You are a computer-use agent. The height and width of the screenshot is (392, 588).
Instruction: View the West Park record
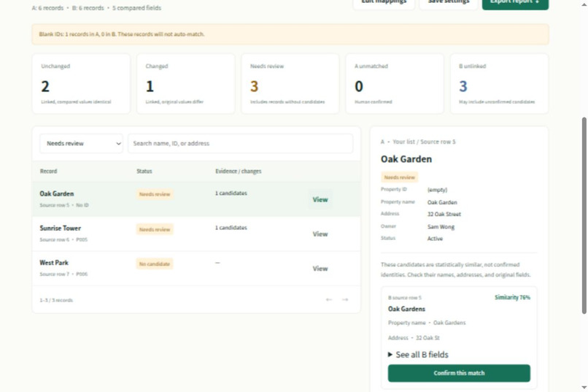point(320,269)
